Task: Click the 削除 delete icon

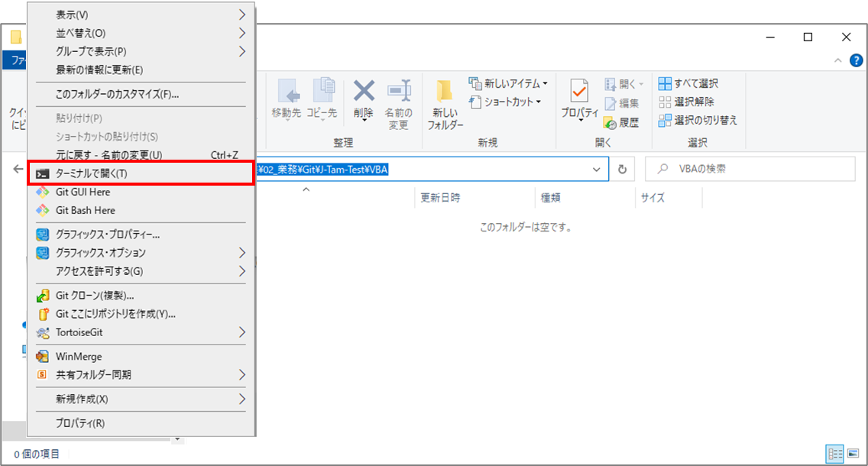Action: 364,91
